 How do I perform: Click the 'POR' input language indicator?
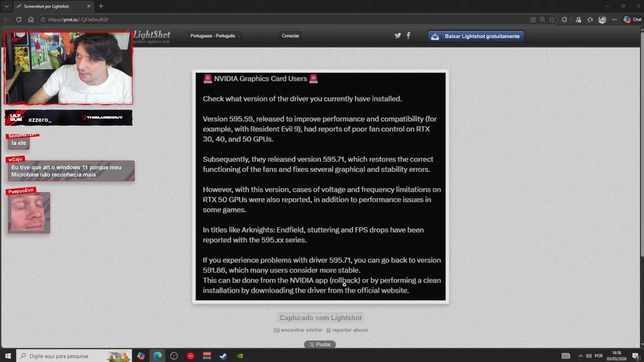[x=599, y=356]
